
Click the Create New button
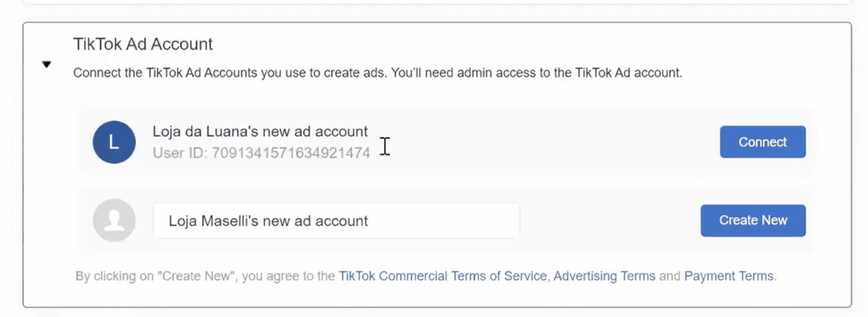[753, 221]
